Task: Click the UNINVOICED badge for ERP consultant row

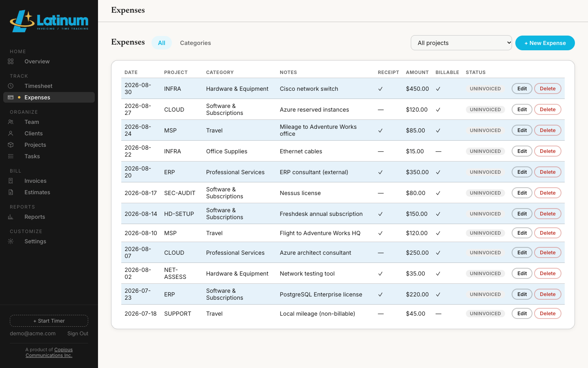Action: tap(485, 172)
